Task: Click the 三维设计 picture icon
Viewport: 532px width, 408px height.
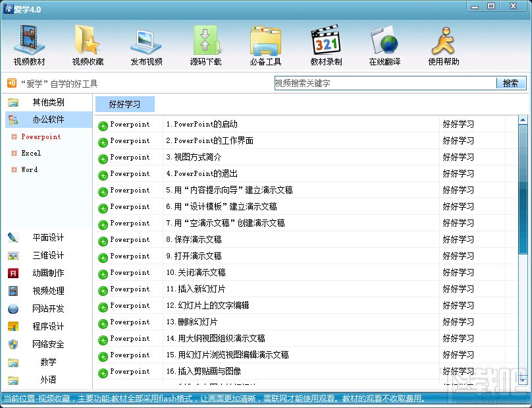Action: click(13, 256)
